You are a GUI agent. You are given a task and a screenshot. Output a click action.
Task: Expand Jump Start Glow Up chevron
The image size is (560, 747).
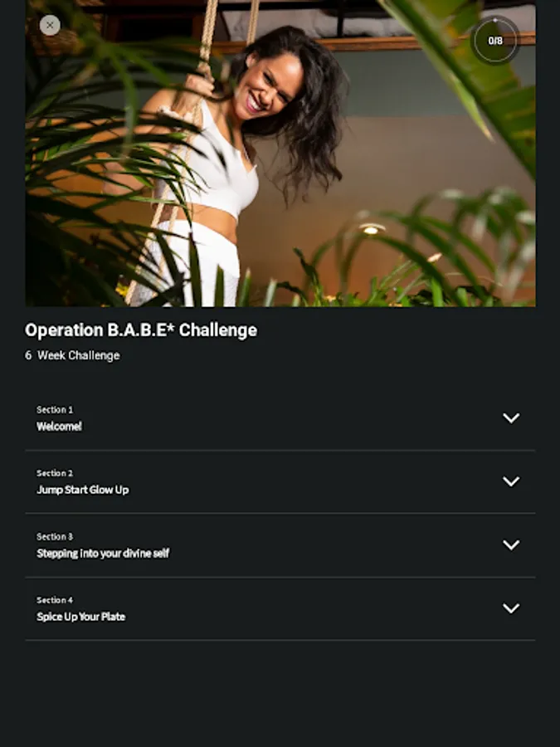pos(511,481)
